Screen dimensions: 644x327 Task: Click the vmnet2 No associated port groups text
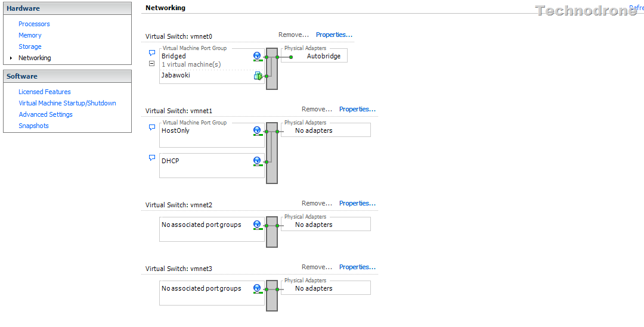point(202,225)
